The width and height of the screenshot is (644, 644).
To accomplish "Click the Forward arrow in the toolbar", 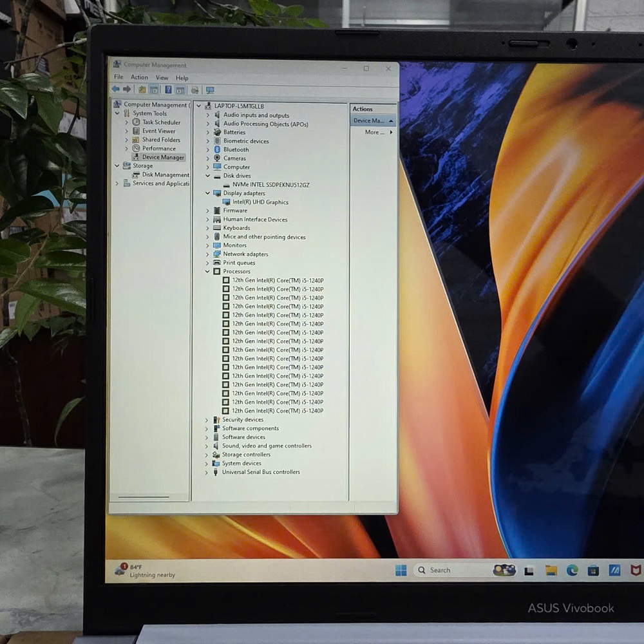I will 127,89.
